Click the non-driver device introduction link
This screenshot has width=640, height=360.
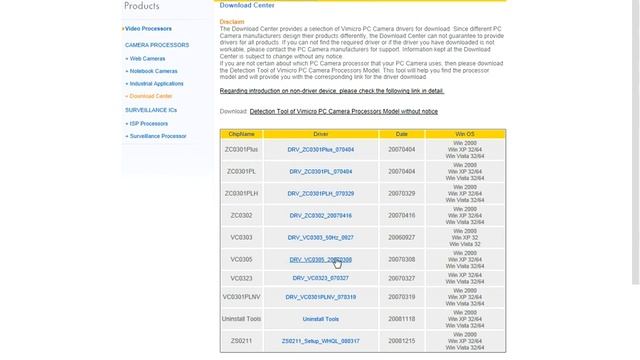click(332, 91)
